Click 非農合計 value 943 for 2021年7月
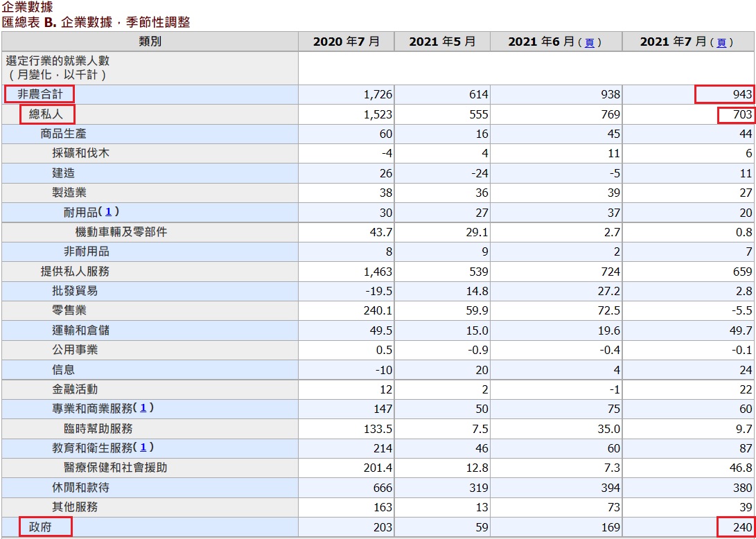 click(x=744, y=94)
